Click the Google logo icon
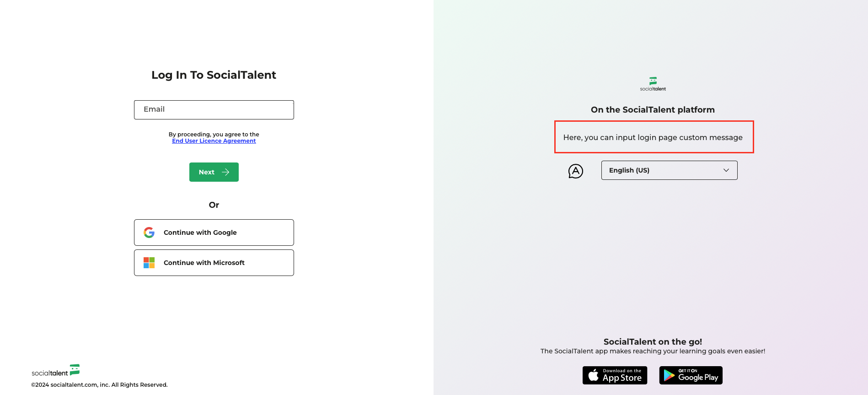 tap(149, 233)
